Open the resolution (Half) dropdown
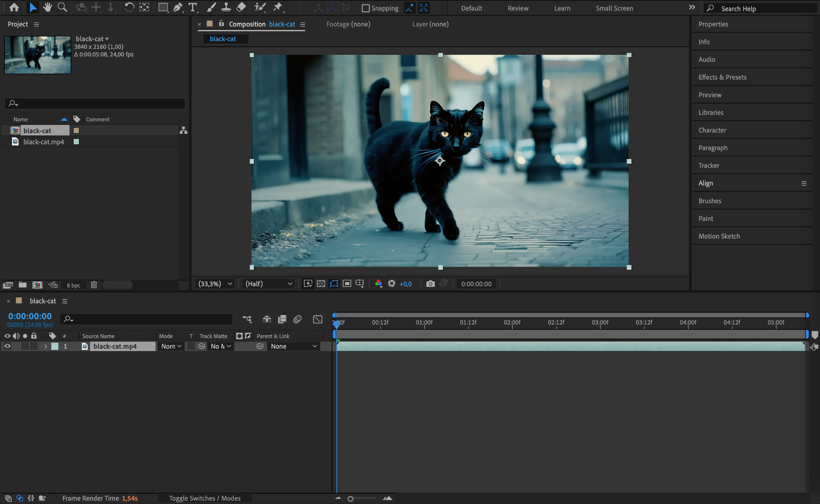The image size is (820, 504). point(268,284)
